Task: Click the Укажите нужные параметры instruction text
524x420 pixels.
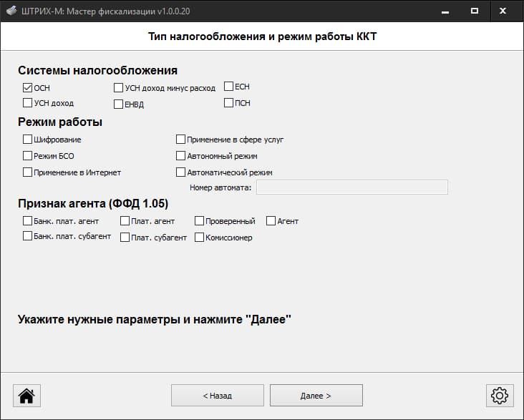Action: click(155, 319)
